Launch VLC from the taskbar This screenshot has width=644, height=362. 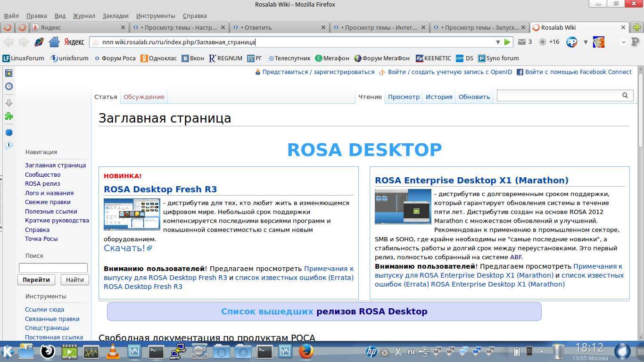pyautogui.click(x=113, y=352)
